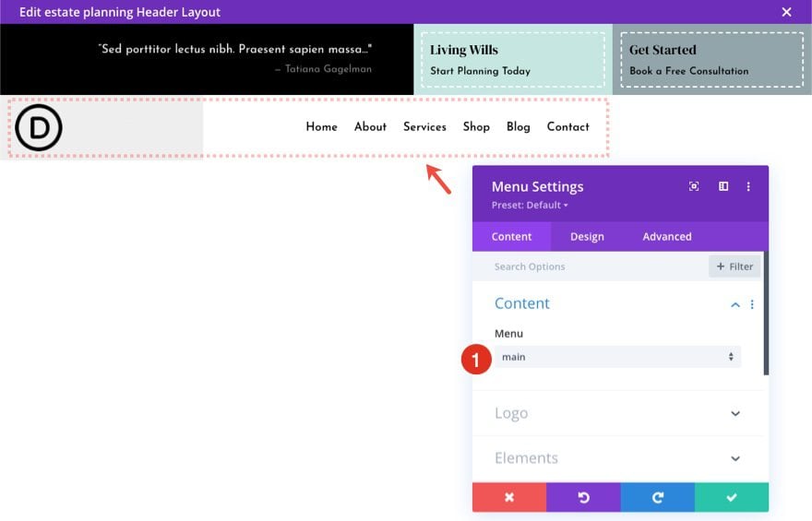Open Content section three-dot options
This screenshot has height=521, width=812.
tap(752, 304)
